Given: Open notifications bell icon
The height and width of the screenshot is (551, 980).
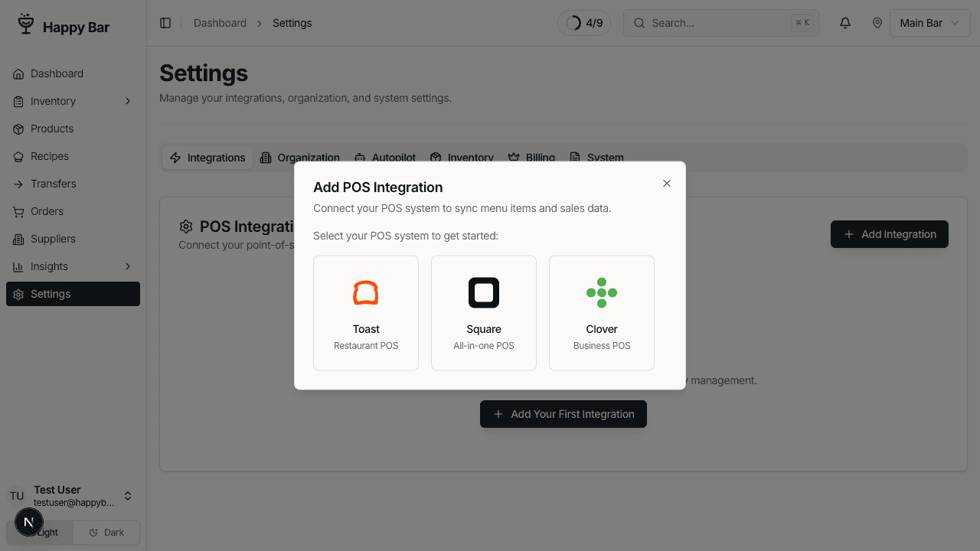Looking at the screenshot, I should tap(845, 23).
